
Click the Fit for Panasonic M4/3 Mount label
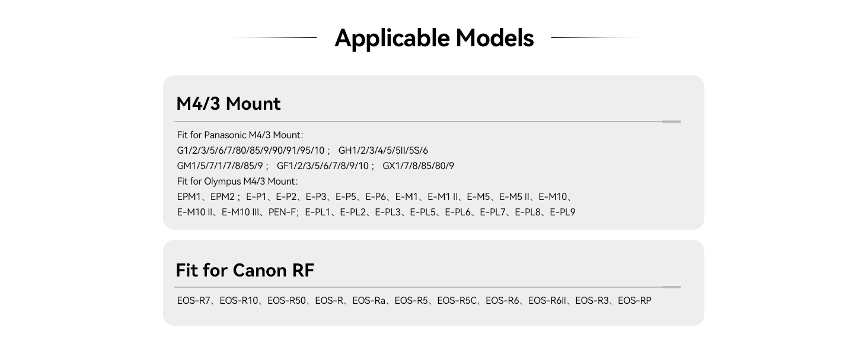click(240, 135)
